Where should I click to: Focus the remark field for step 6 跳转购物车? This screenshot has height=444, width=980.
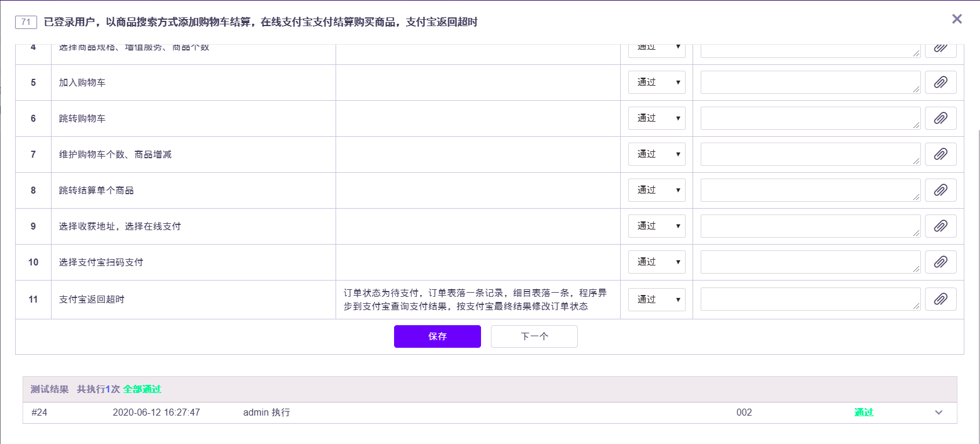[810, 118]
